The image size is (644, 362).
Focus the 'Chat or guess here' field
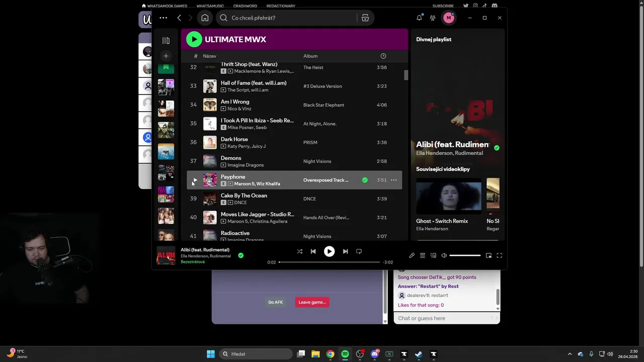(x=447, y=318)
